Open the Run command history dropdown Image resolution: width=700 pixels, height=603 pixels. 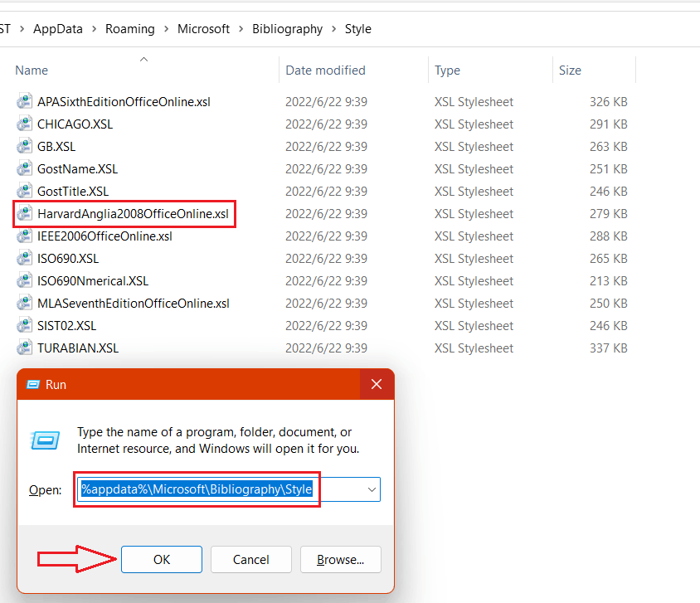[372, 489]
